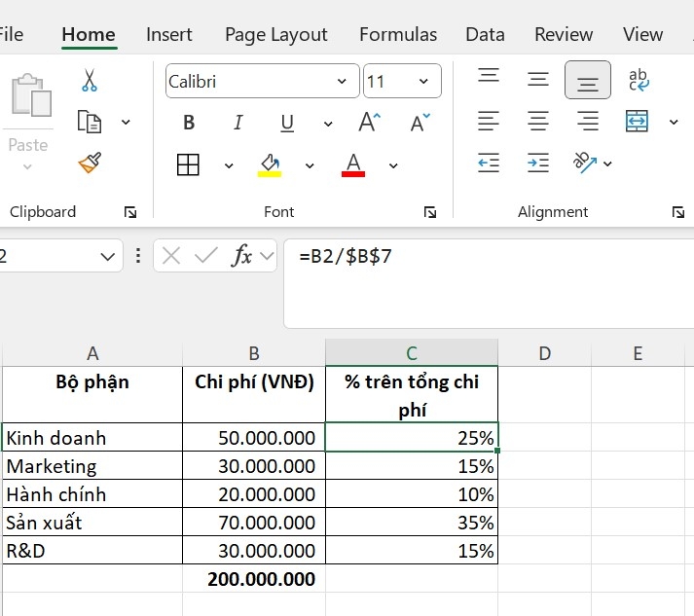Click the Copy icon
Screen dimensions: 694x616
click(90, 122)
